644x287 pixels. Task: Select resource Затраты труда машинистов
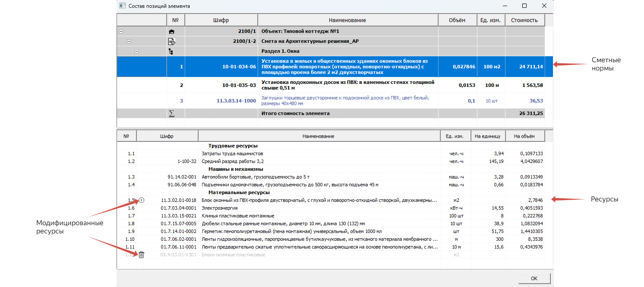[x=331, y=153]
